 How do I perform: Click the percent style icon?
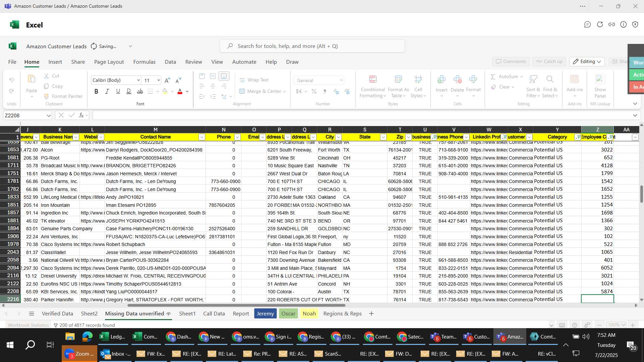pyautogui.click(x=314, y=91)
